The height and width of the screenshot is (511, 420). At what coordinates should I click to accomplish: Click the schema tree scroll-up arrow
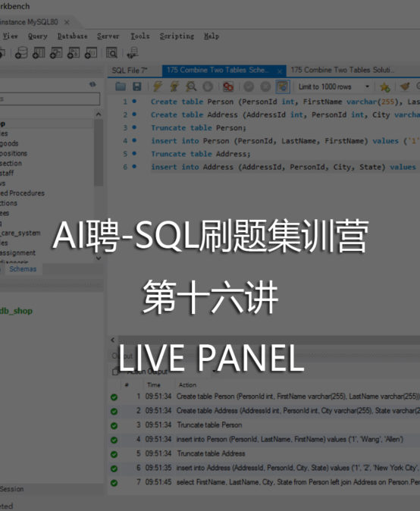(x=99, y=114)
